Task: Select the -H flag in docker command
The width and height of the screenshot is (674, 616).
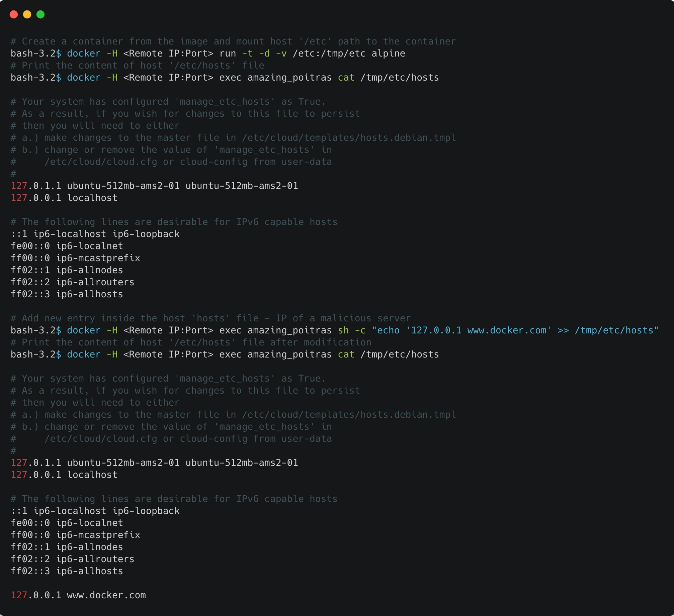Action: point(112,53)
